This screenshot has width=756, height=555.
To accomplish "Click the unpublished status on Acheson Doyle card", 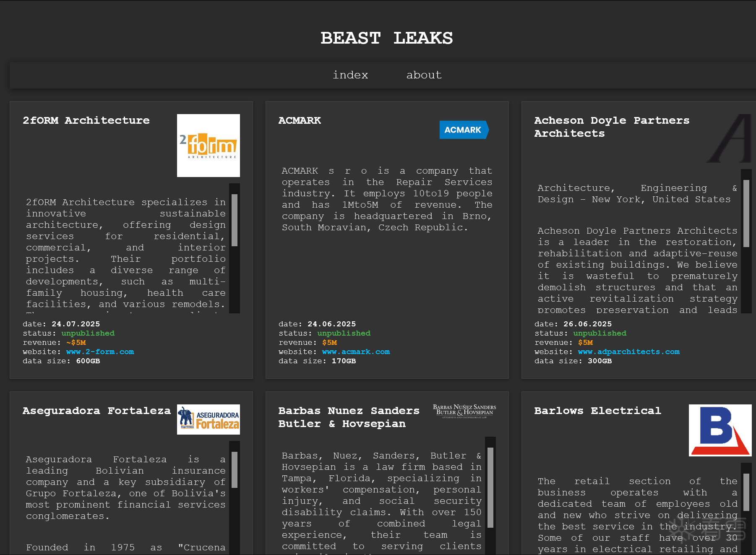I will [x=600, y=333].
